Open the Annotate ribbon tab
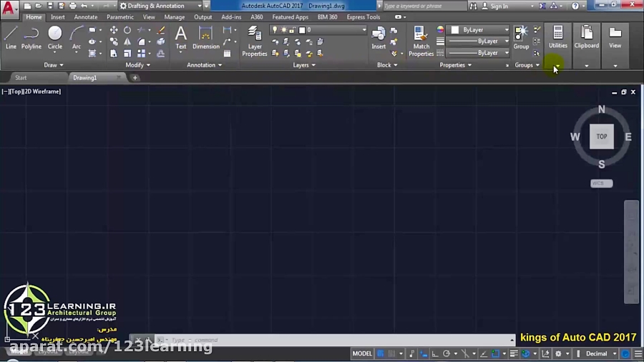 tap(85, 17)
